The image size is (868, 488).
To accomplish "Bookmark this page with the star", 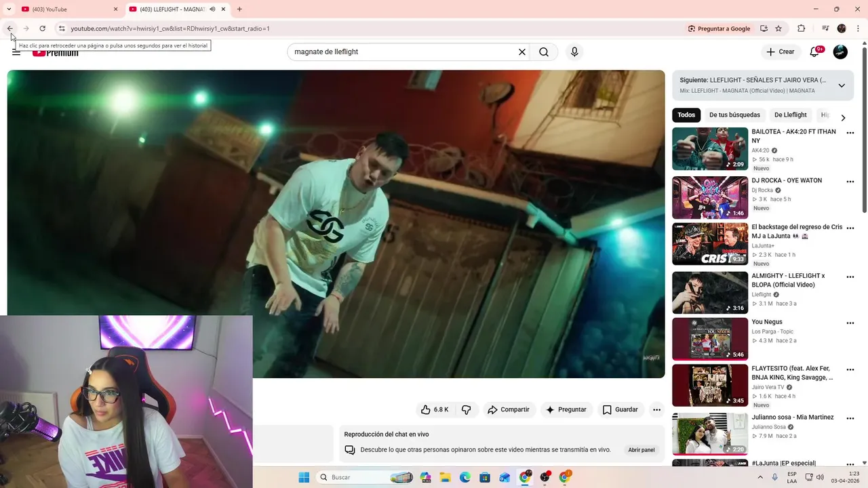I will pos(778,28).
